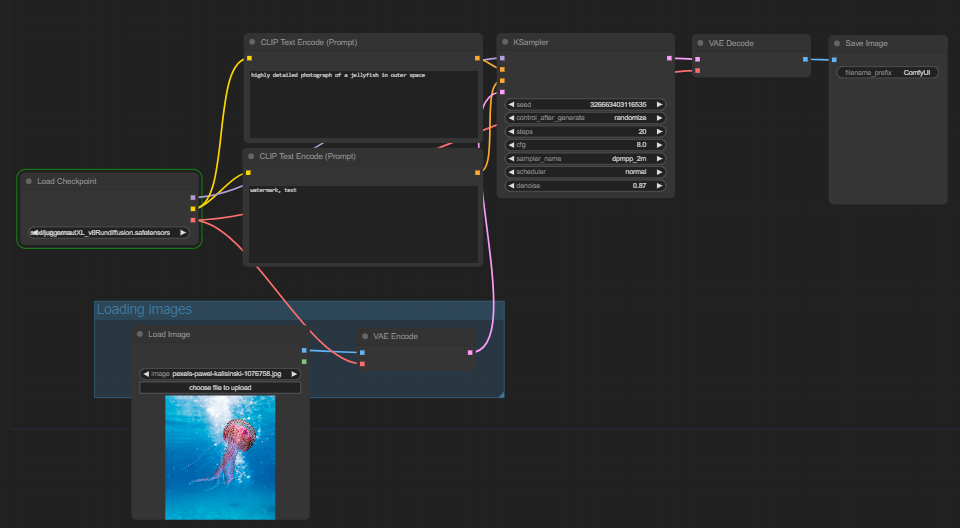
Task: Switch to previous scheduler option
Action: click(511, 172)
